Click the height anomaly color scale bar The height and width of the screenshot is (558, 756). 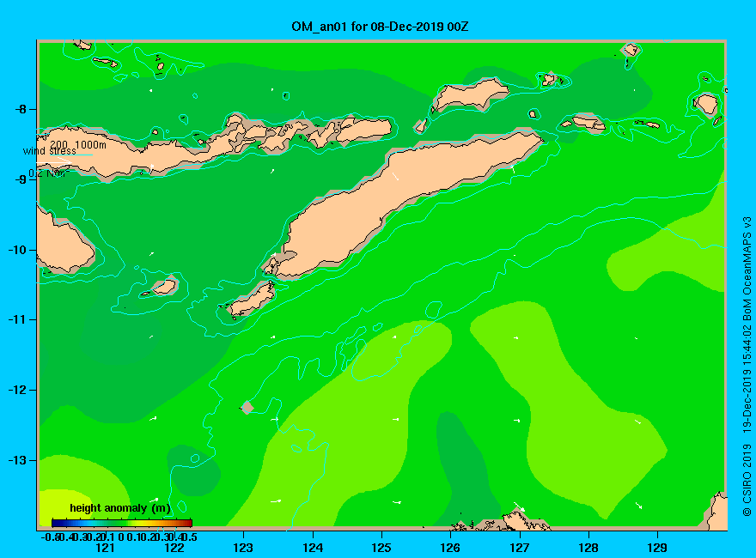pos(122,523)
